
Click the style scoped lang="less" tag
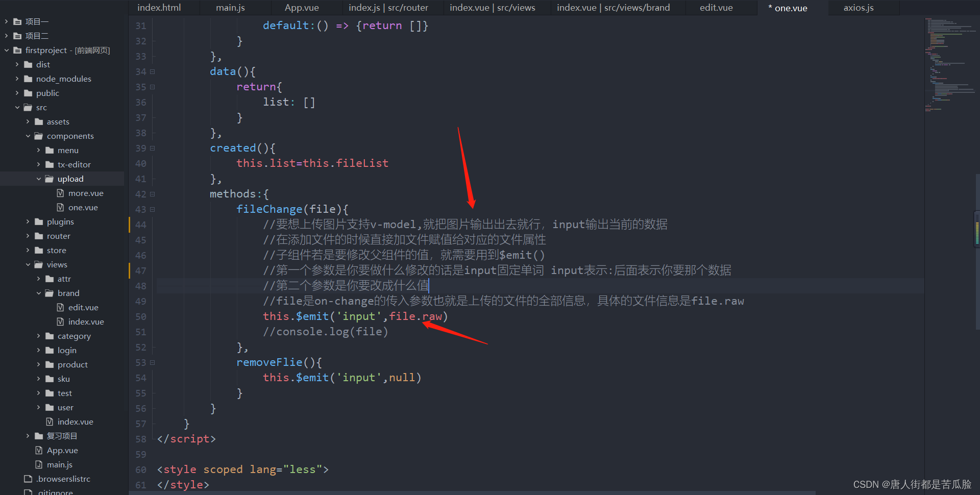click(243, 469)
